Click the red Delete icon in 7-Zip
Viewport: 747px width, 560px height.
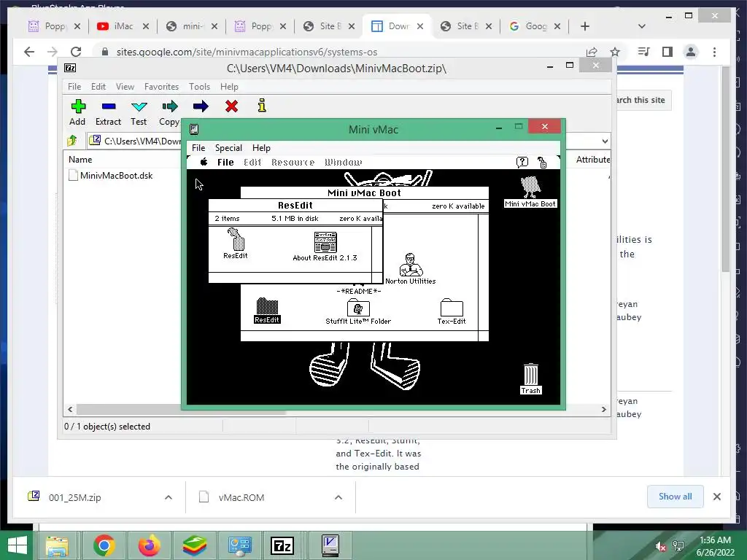231,106
